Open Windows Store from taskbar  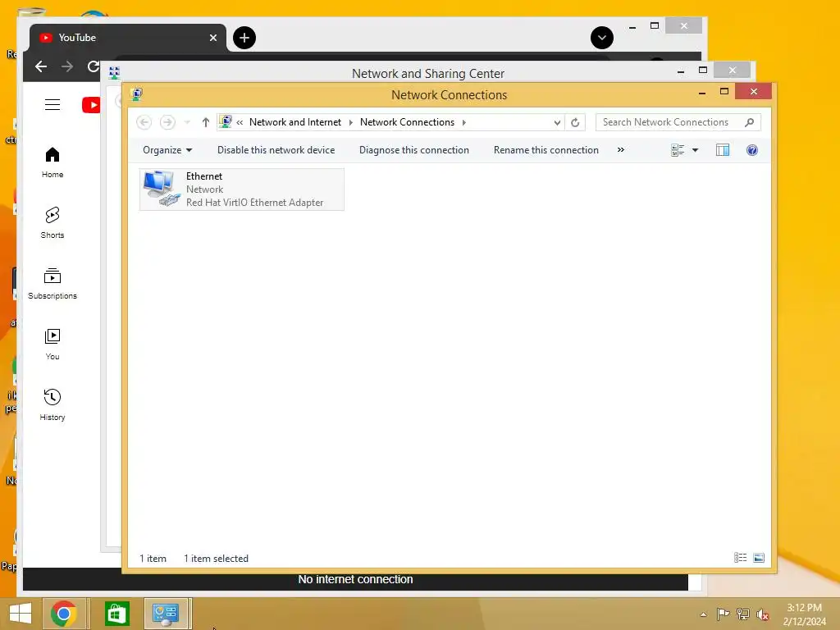[x=116, y=614]
